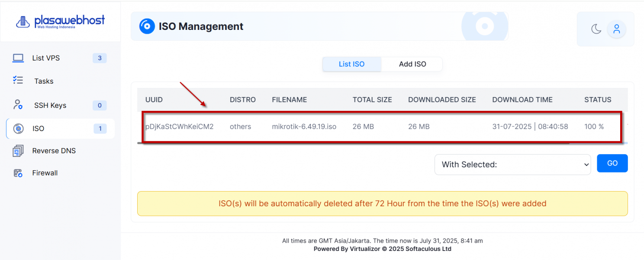The image size is (644, 260).
Task: Click the 100 % status value
Action: click(x=594, y=127)
